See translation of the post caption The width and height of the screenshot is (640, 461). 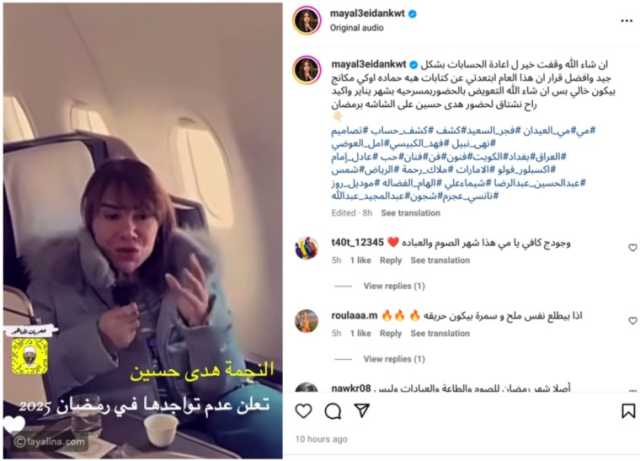(411, 213)
